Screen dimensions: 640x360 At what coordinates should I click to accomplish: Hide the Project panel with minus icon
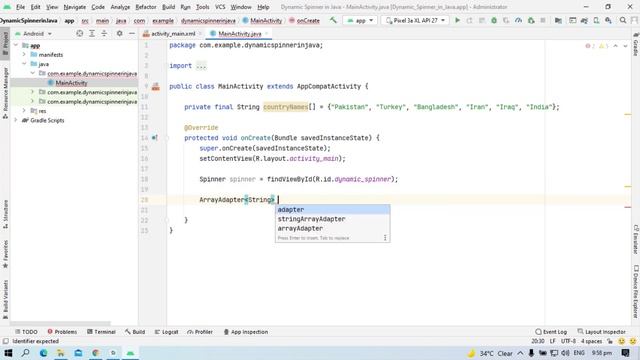pyautogui.click(x=131, y=33)
